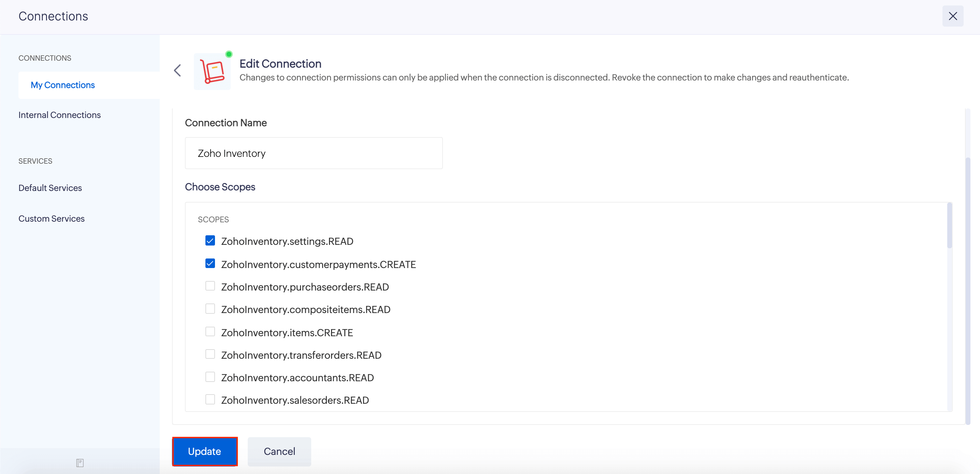This screenshot has width=980, height=474.
Task: Click the green connection status dot
Action: 229,54
